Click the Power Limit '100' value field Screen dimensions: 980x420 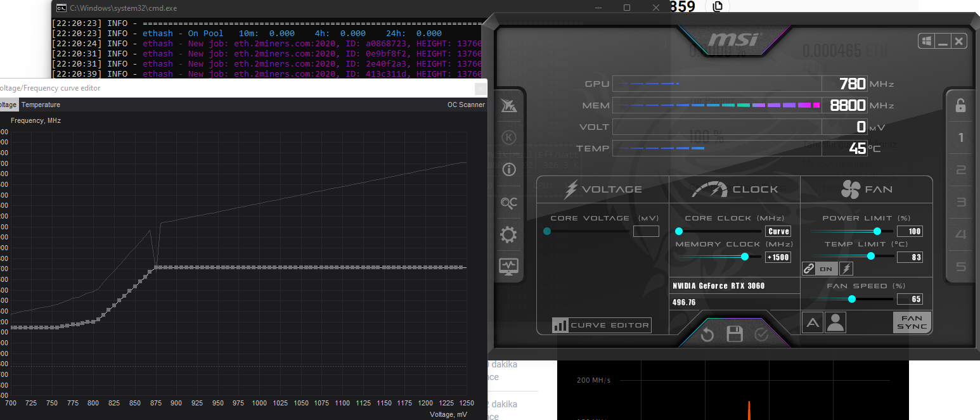tap(910, 231)
